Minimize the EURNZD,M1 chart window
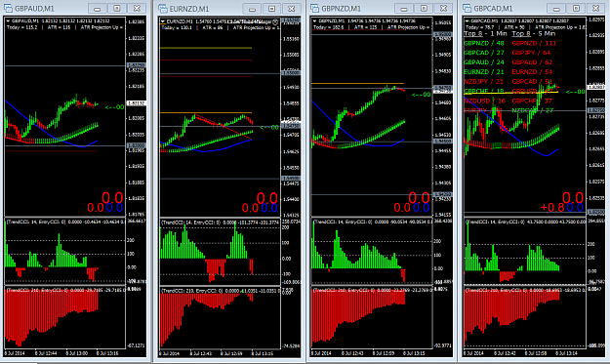The width and height of the screenshot is (610, 364). coord(252,8)
